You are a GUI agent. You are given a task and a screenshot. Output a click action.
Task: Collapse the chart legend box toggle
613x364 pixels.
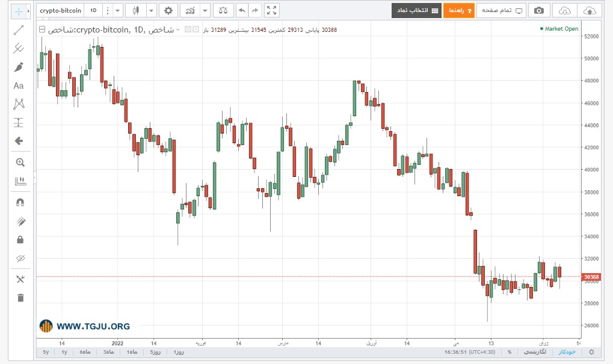tap(42, 29)
